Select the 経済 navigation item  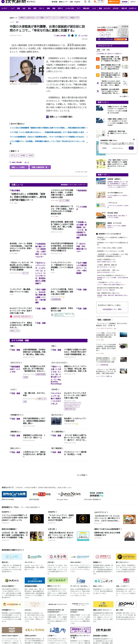(35, 8)
